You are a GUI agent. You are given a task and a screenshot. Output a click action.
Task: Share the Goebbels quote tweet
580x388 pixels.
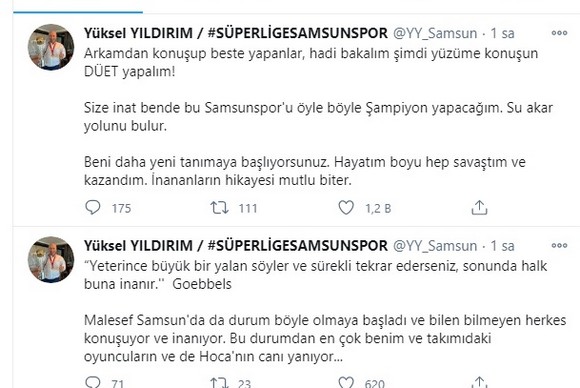(x=479, y=382)
